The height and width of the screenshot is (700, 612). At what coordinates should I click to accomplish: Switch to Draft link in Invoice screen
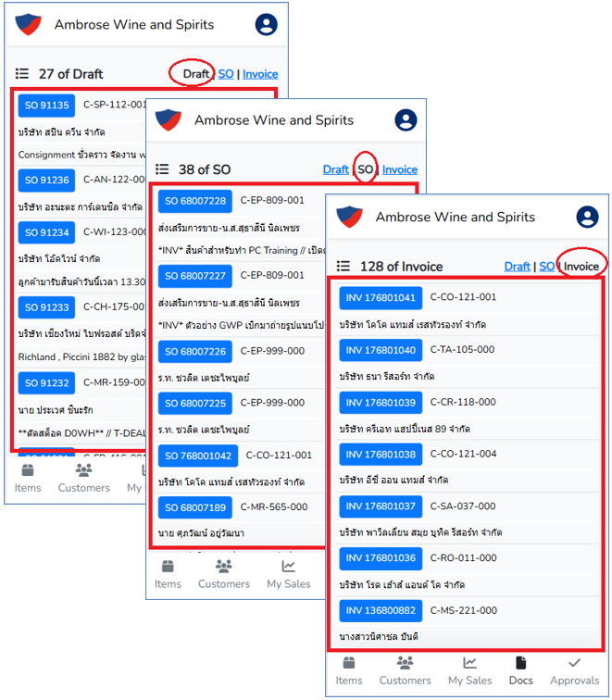[x=517, y=267]
